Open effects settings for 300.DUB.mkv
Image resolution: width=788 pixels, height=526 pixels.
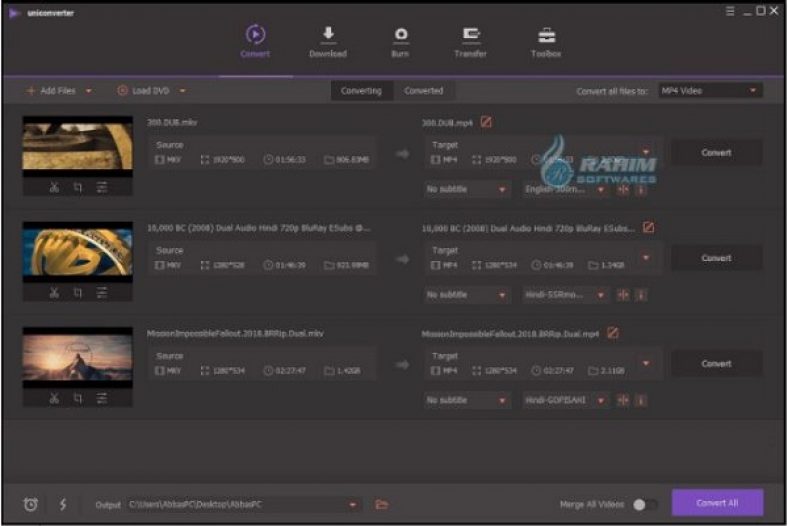(x=102, y=187)
